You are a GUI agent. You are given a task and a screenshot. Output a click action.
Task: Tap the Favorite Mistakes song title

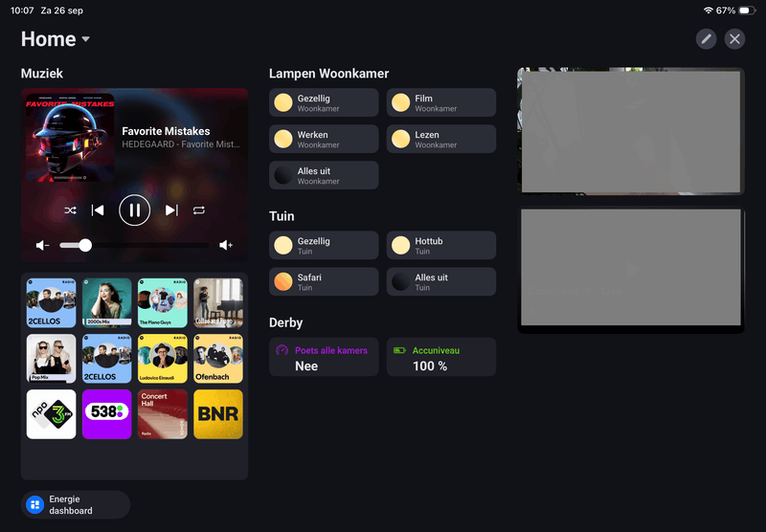(166, 131)
